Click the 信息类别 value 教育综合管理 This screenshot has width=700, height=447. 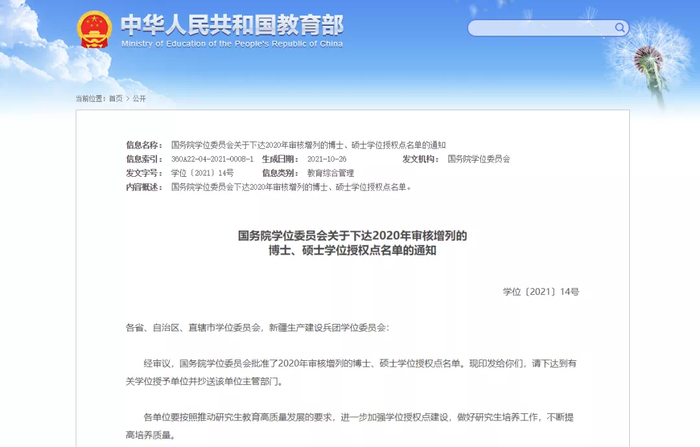click(x=330, y=173)
